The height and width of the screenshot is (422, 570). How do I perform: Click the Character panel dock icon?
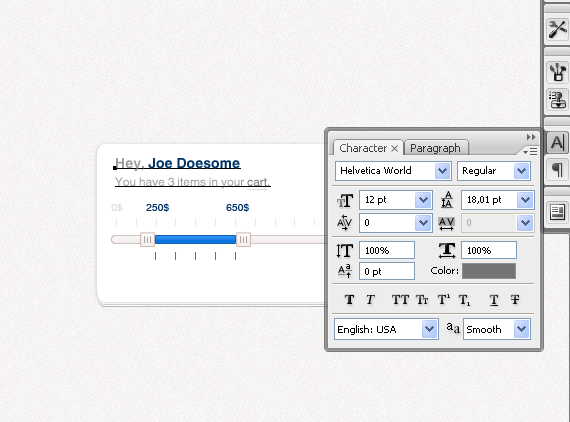557,143
